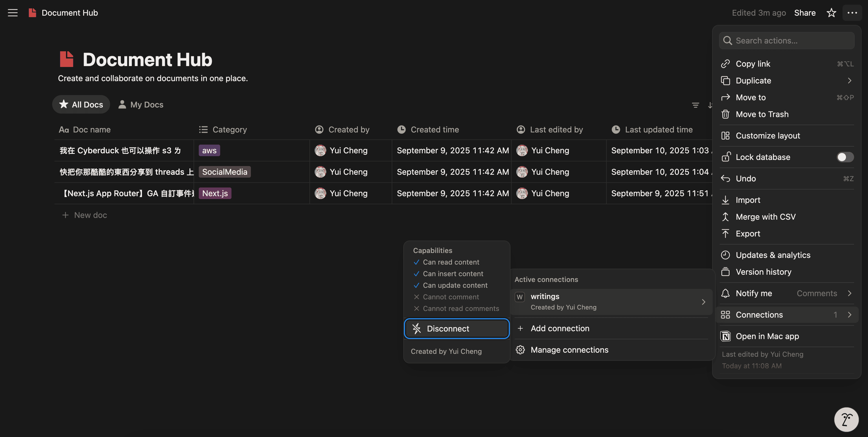Viewport: 868px width, 437px height.
Task: Click the filter icon above table
Action: pyautogui.click(x=695, y=105)
